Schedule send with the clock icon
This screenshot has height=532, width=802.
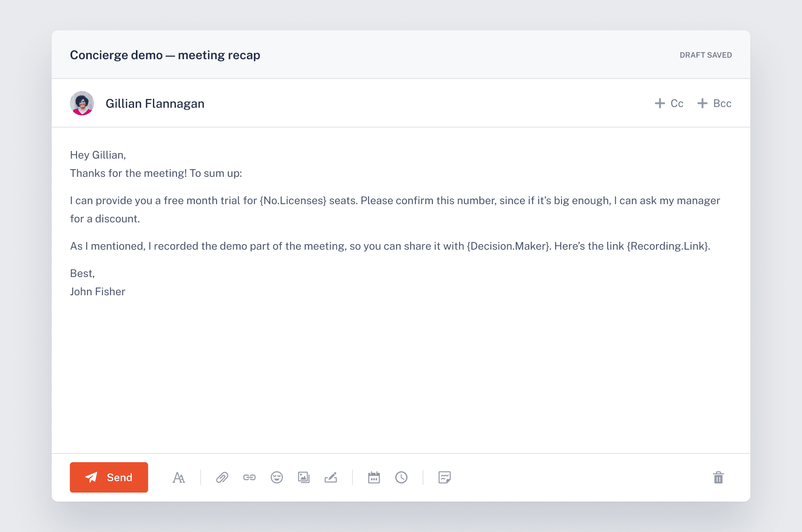point(401,477)
